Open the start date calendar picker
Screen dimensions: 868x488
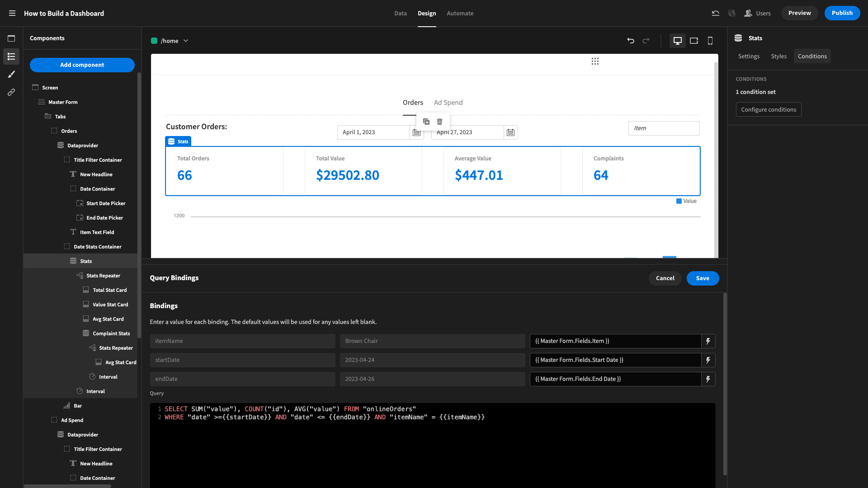coord(416,132)
